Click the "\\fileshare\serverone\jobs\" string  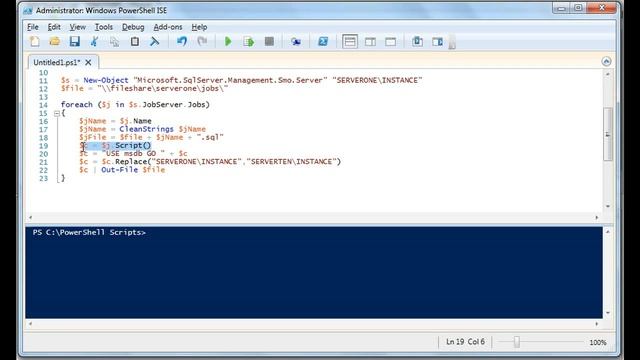coord(162,89)
